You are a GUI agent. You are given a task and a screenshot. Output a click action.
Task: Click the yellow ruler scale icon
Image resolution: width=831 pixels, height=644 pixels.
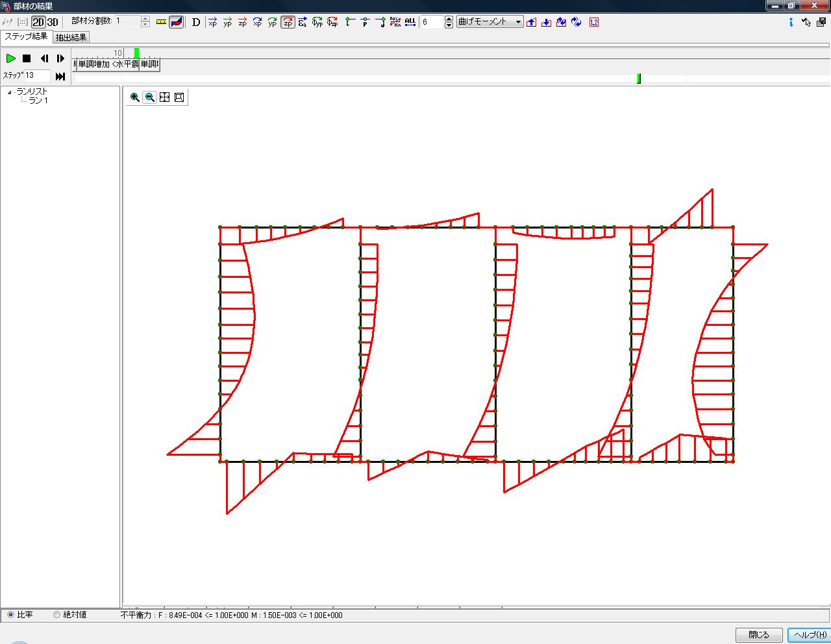[162, 22]
